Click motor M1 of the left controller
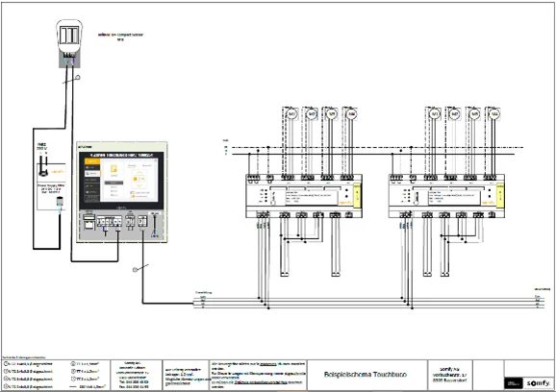Viewport: 556px width, 392px height. click(291, 114)
